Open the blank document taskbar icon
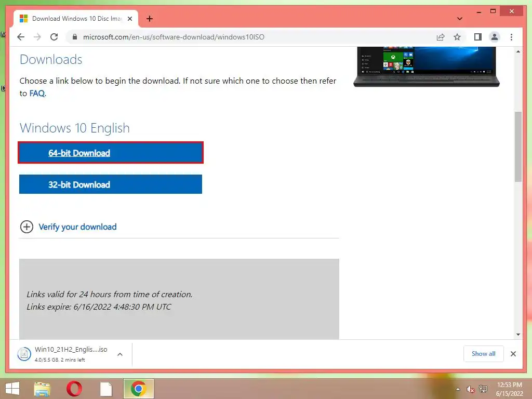Viewport: 532px width, 399px height. click(x=106, y=389)
